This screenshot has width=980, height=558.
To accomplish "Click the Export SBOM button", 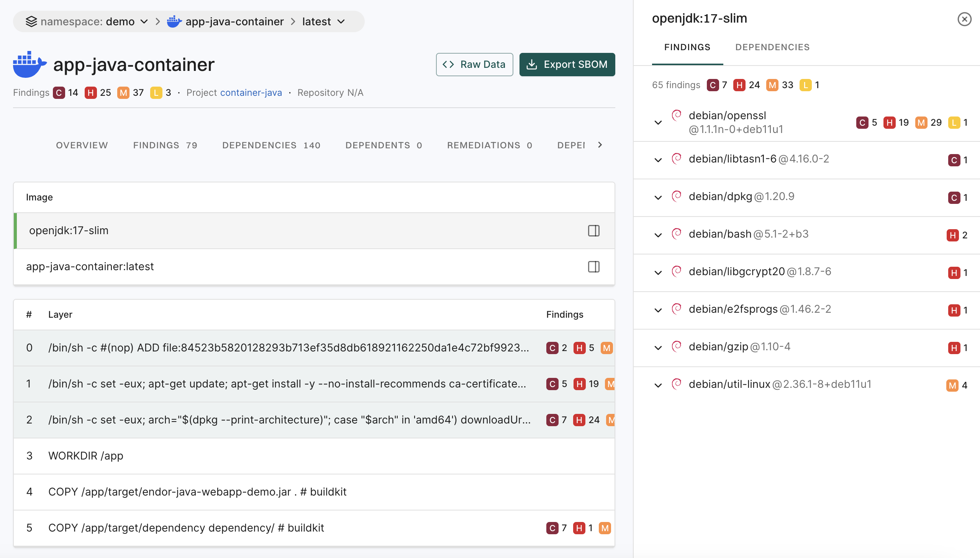I will (x=567, y=64).
